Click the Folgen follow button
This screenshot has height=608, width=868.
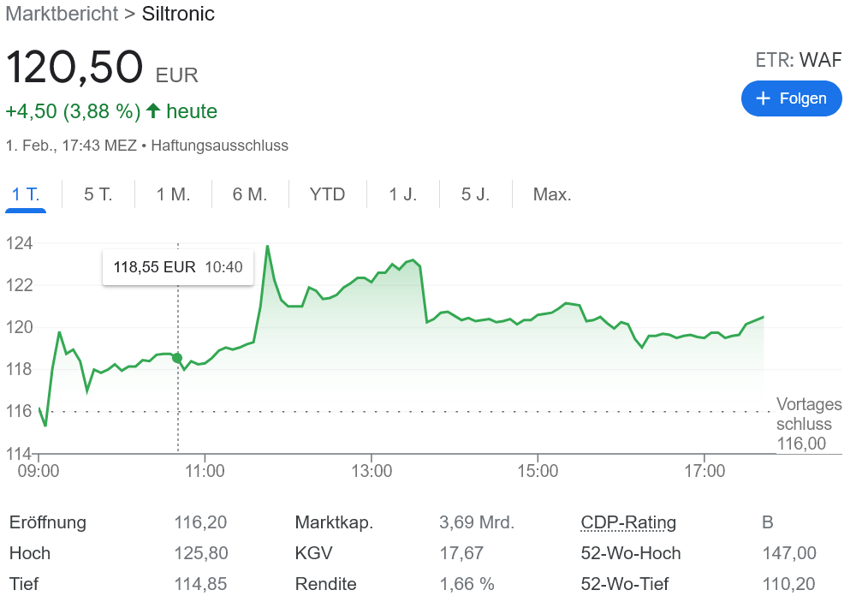791,98
